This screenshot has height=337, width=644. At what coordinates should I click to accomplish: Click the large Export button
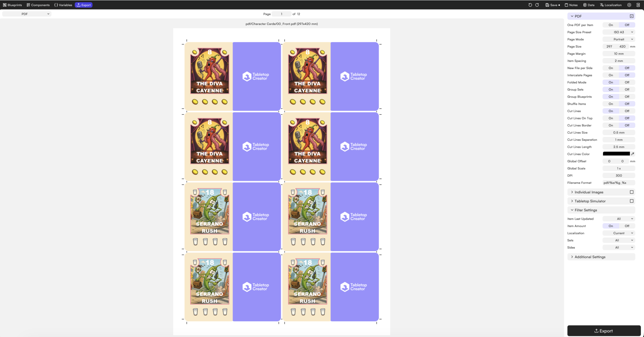[604, 331]
